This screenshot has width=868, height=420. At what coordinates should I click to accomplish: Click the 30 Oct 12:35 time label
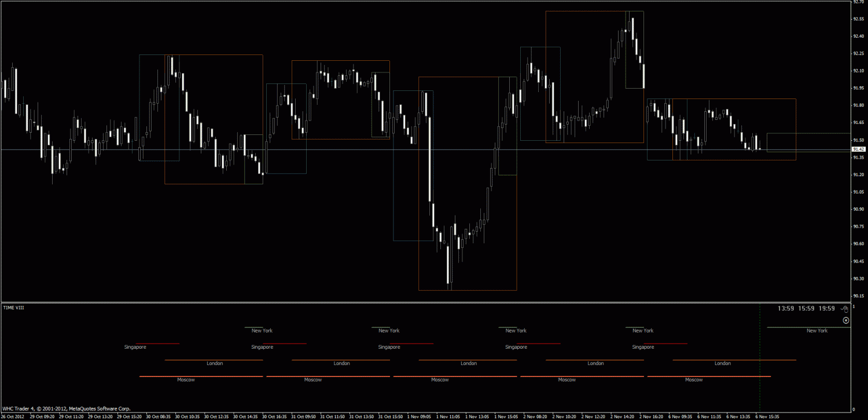coord(216,417)
